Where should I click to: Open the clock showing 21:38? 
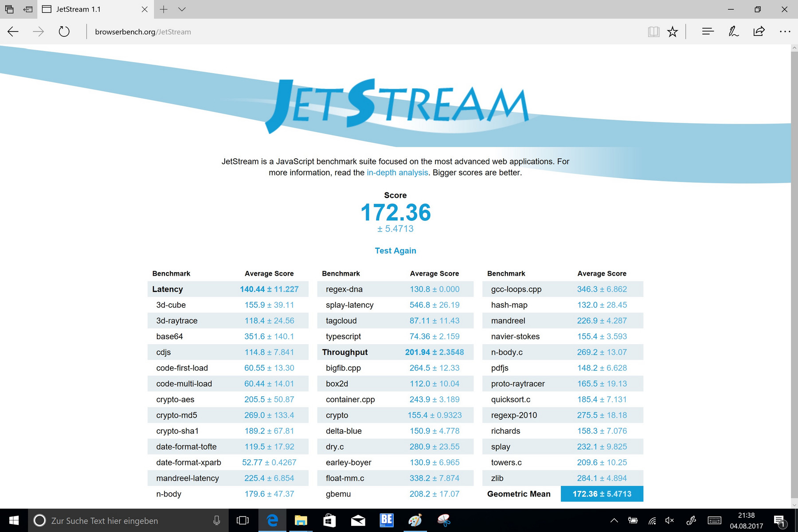point(747,520)
